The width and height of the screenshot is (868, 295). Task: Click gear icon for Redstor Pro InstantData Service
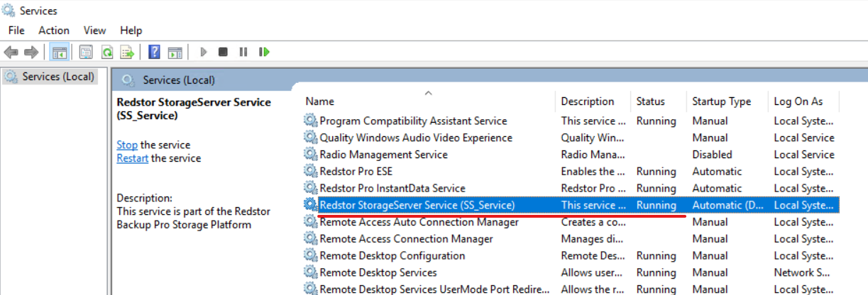coord(311,188)
